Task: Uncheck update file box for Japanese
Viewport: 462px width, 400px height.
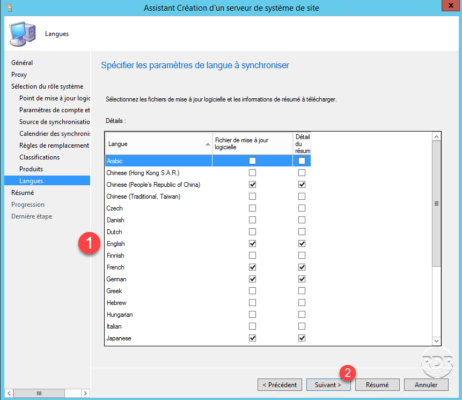Action: 252,338
